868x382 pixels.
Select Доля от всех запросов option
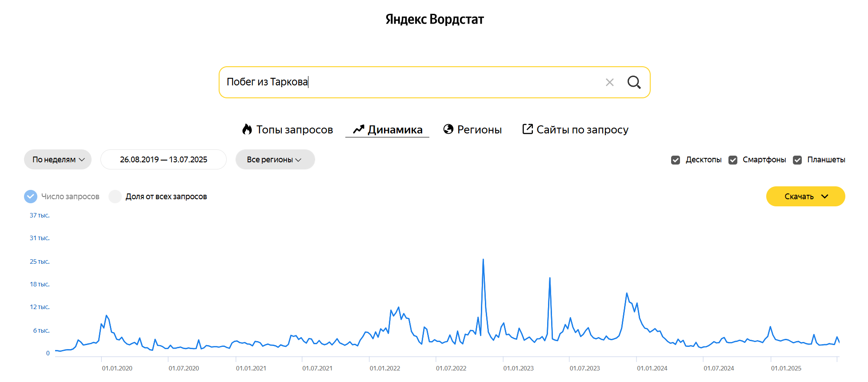coord(115,197)
